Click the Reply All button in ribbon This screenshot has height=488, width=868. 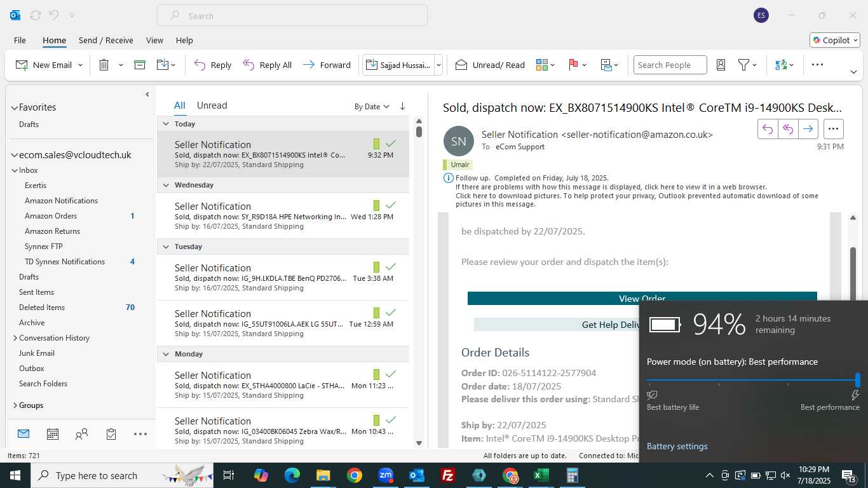268,65
